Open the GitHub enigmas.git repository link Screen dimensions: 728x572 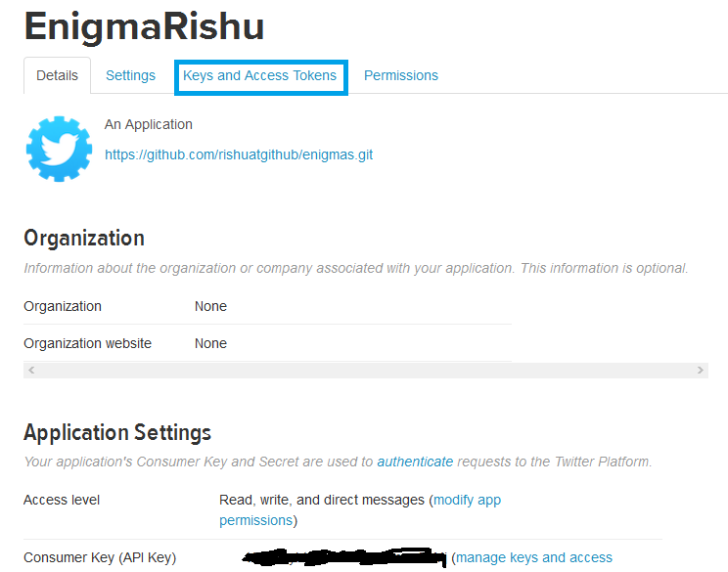239,154
